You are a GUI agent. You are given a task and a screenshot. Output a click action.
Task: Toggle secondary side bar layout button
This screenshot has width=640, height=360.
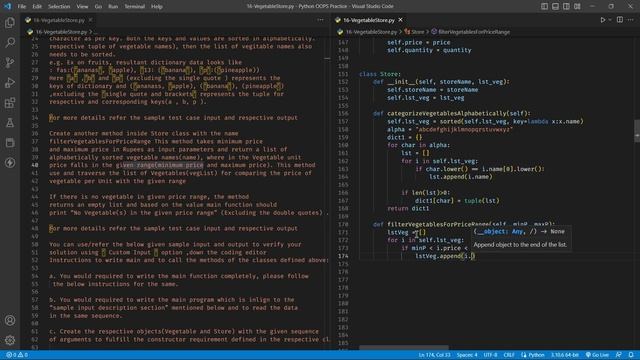pos(566,6)
